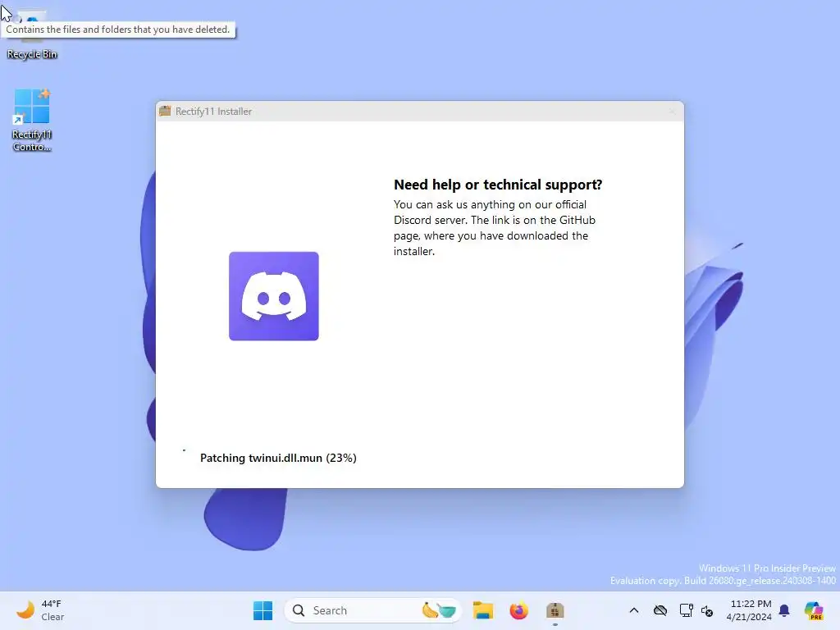This screenshot has width=840, height=630.
Task: Click the greyed-out installer close button
Action: [x=672, y=112]
